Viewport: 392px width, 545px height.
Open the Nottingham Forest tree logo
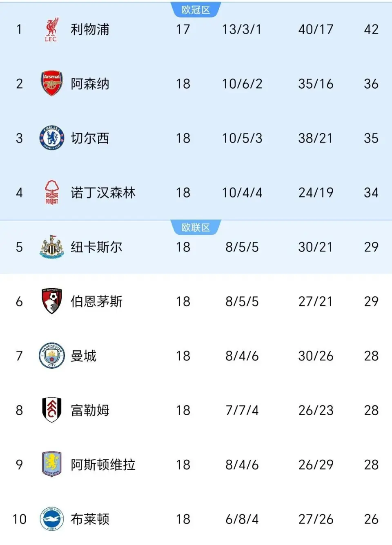pos(51,192)
